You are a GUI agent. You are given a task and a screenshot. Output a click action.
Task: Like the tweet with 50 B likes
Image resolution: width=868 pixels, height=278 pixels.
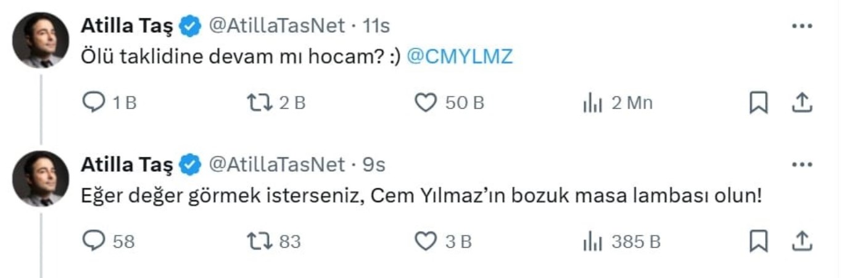(425, 103)
